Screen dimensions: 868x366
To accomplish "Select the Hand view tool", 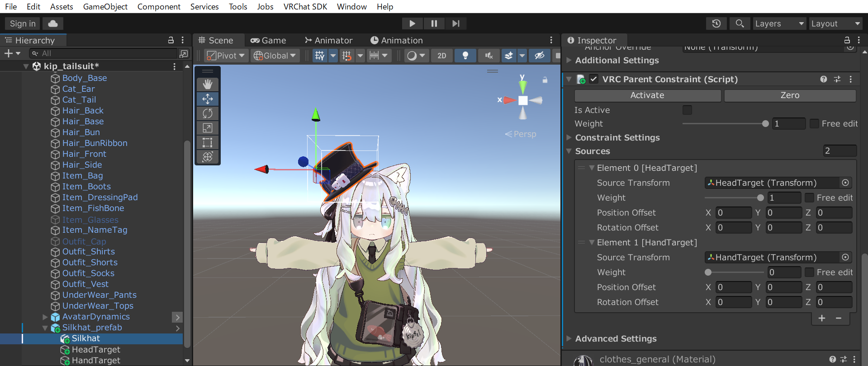I will (x=208, y=84).
